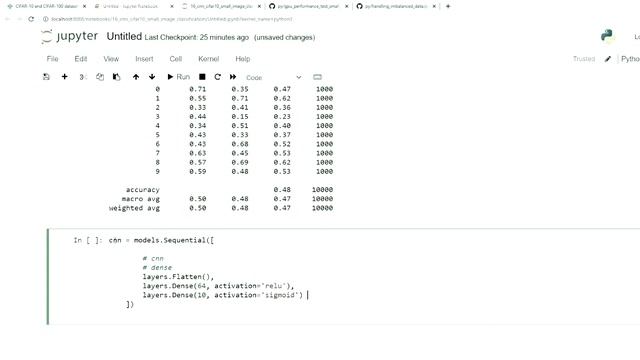
Task: Click the 'accuracy' row label
Action: point(142,189)
